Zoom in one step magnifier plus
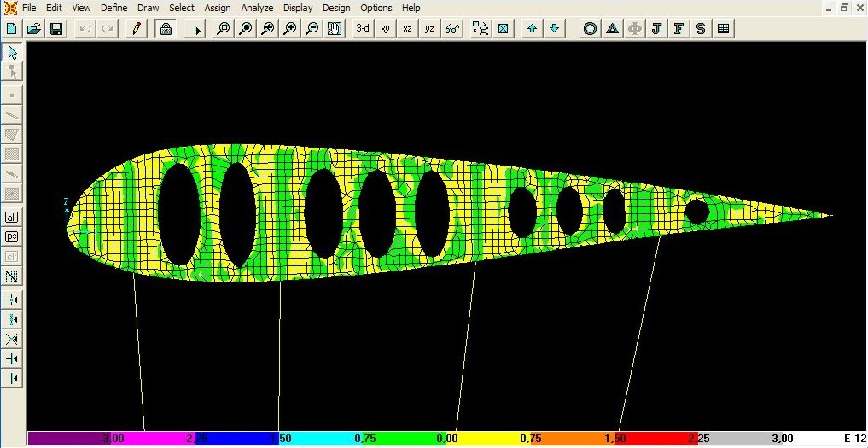 coord(290,28)
